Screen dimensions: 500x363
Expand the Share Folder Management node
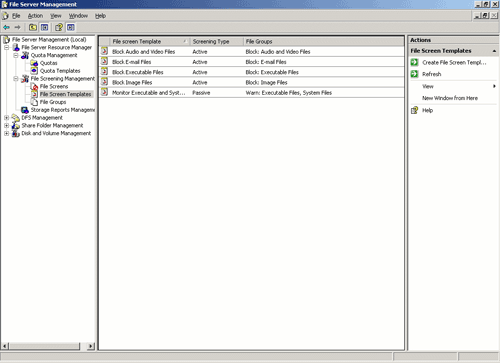pyautogui.click(x=6, y=125)
